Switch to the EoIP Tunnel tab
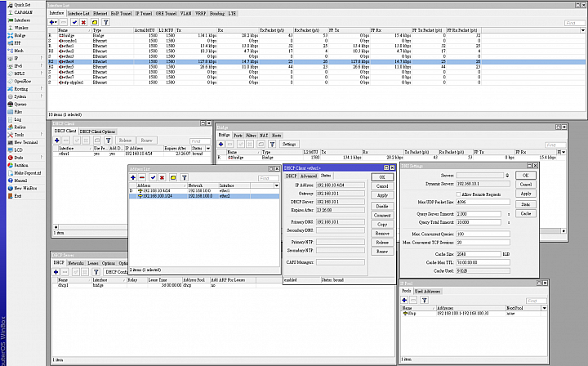The image size is (588, 366). coord(122,14)
